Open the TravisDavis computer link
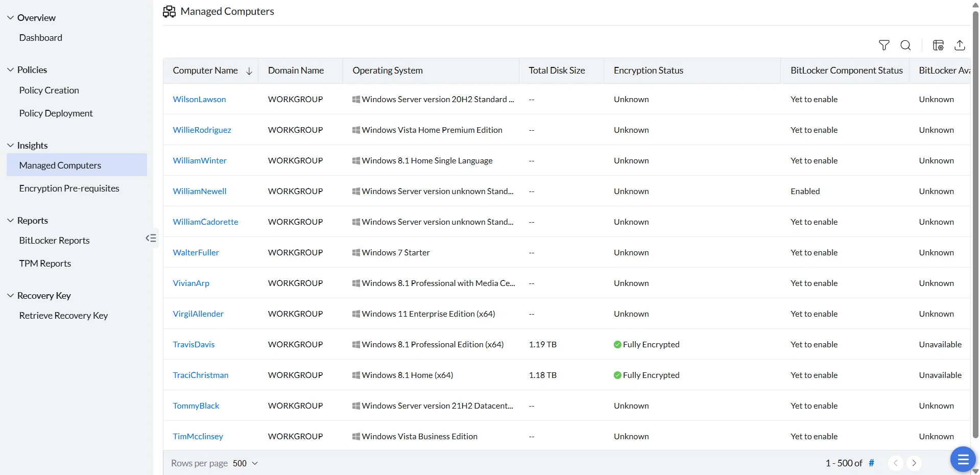This screenshot has width=980, height=475. [194, 344]
